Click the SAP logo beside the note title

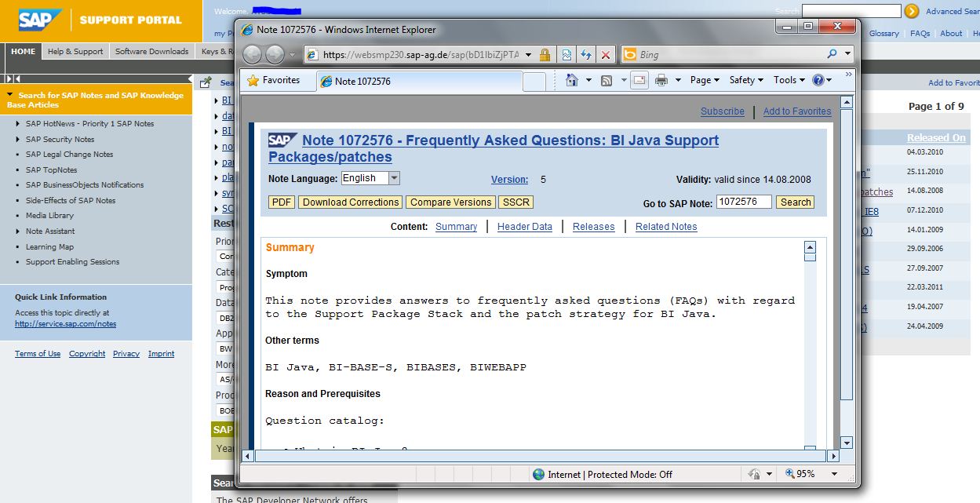[x=282, y=140]
